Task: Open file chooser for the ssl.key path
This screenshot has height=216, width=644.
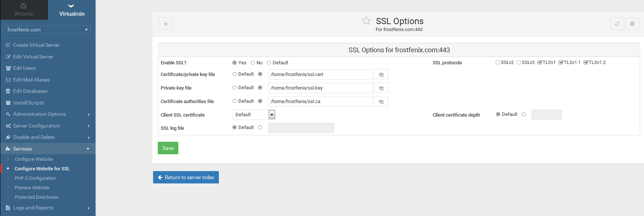Action: pos(381,88)
